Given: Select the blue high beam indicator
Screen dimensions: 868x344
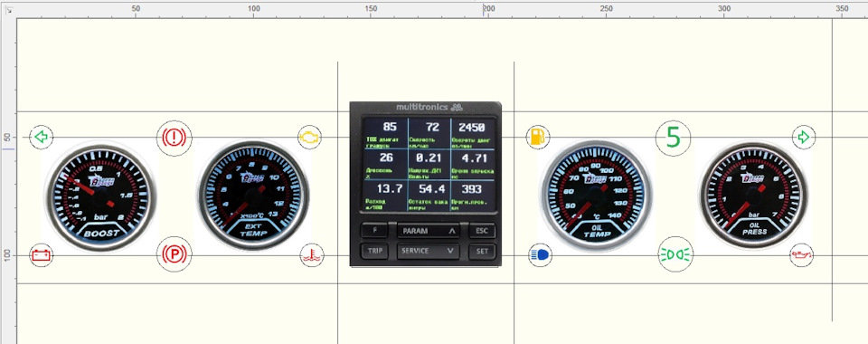Looking at the screenshot, I should click(x=541, y=254).
